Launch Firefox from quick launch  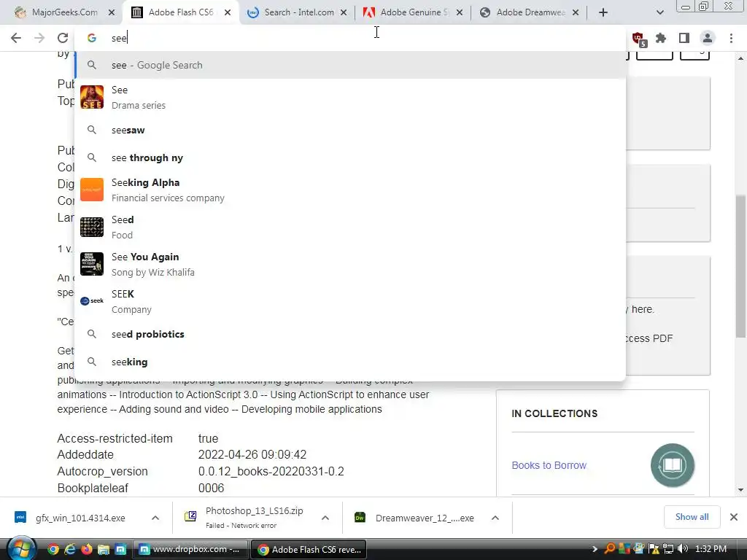coord(87,550)
